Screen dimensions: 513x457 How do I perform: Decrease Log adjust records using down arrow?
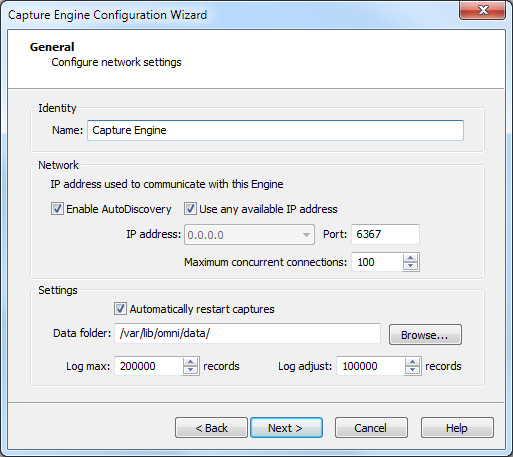click(412, 370)
